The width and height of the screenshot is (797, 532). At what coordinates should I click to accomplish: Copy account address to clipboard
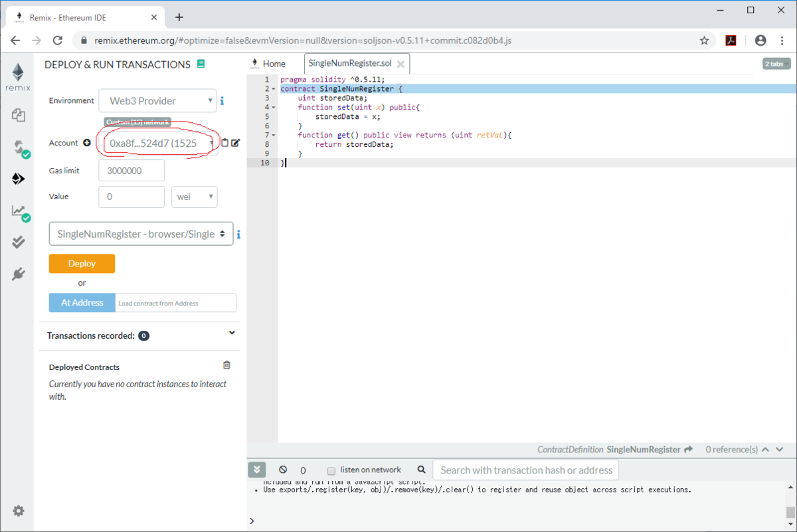(x=225, y=143)
